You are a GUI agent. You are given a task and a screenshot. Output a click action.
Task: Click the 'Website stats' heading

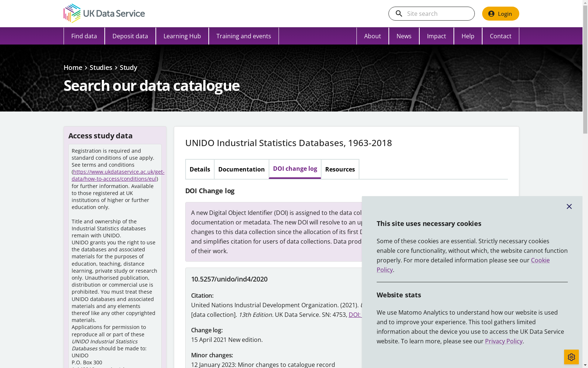coord(399,295)
